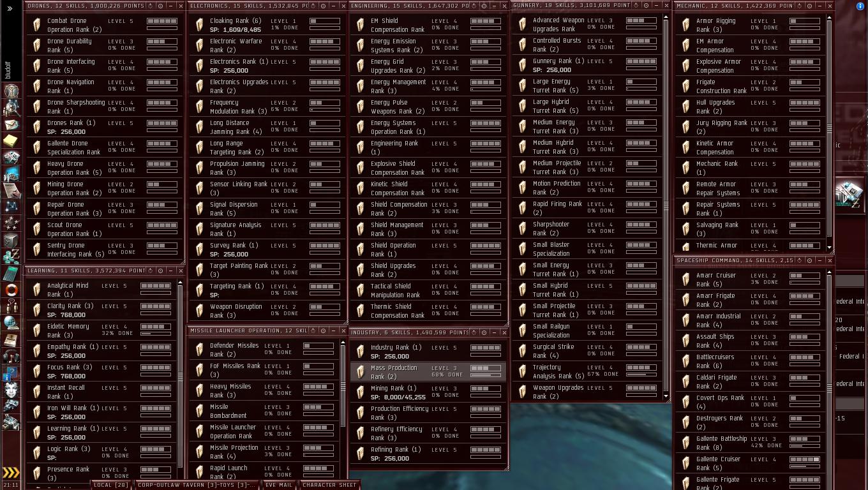The width and height of the screenshot is (868, 490).
Task: Toggle the pin circle on Missile Launcher window
Action: [323, 330]
